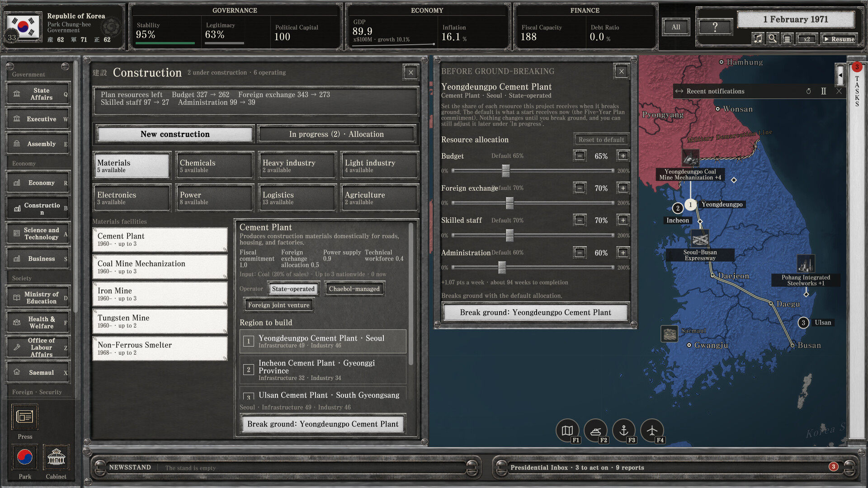The width and height of the screenshot is (868, 488).
Task: Decrease Budget allocation with minus button
Action: tap(580, 156)
